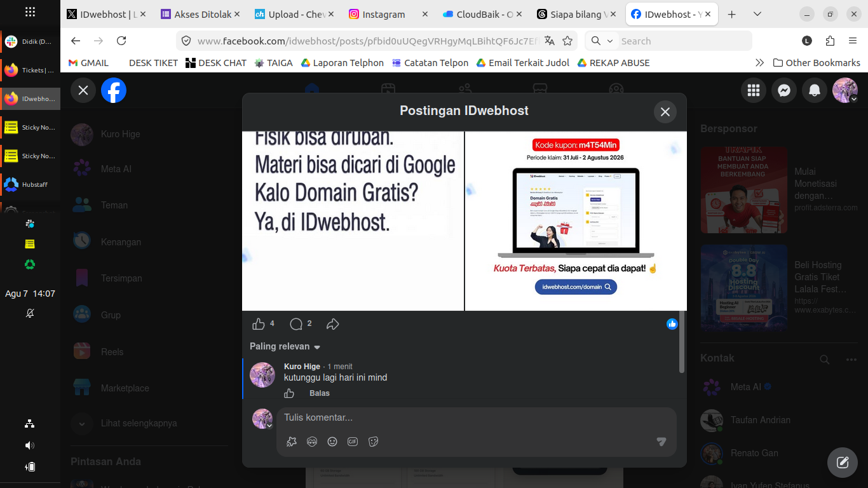
Task: Translate this page using the translate icon
Action: (x=550, y=41)
